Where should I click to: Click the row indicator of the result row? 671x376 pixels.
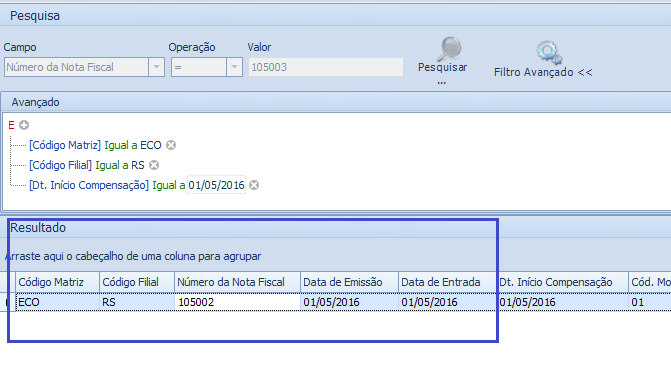(x=8, y=302)
